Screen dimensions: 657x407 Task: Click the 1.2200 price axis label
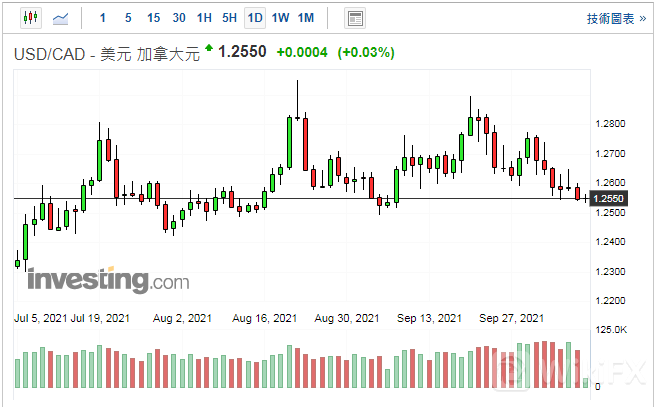click(610, 301)
